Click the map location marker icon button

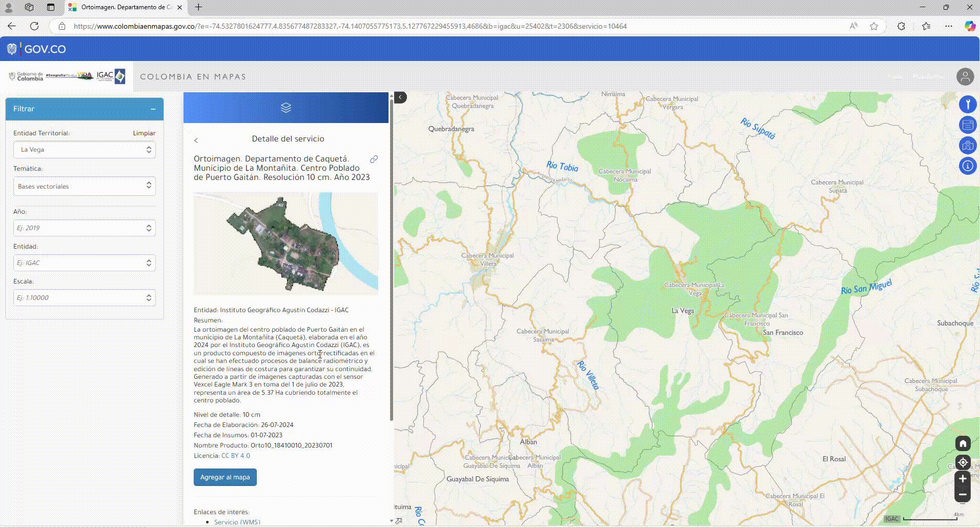pyautogui.click(x=968, y=146)
